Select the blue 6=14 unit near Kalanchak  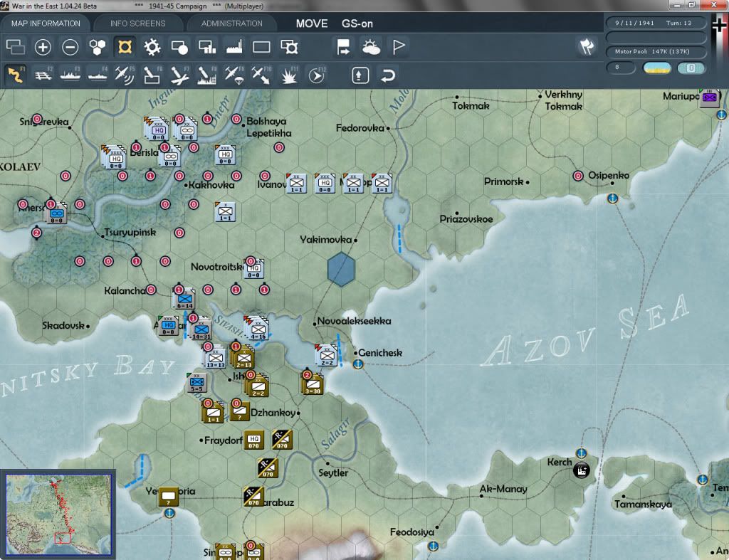(x=184, y=299)
